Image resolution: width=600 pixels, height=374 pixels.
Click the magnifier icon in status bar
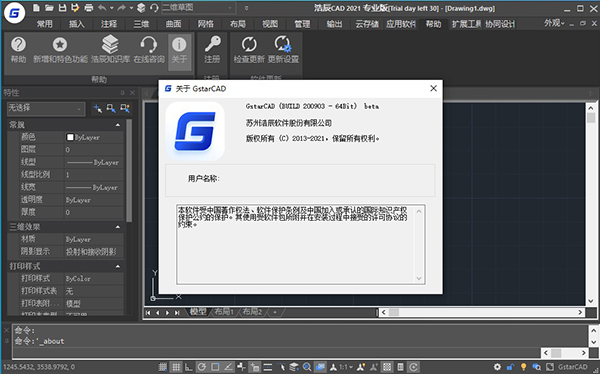coord(307,367)
